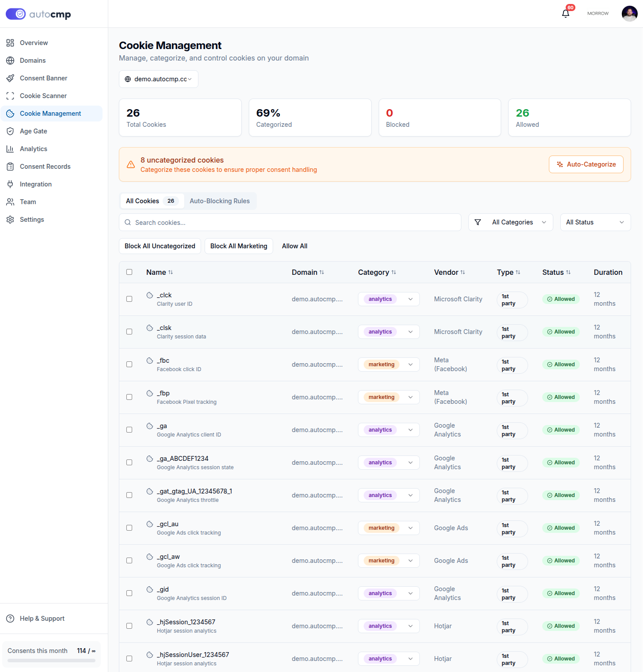Switch to the All Cookies tab
Screen dimensions: 643x672
click(x=152, y=201)
